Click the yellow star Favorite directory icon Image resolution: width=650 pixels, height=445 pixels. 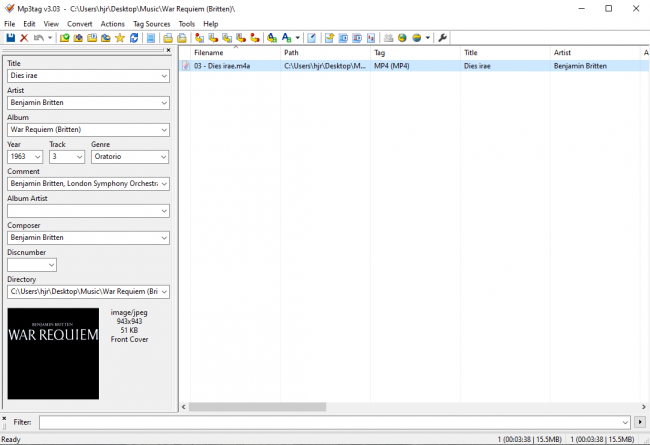pyautogui.click(x=120, y=38)
